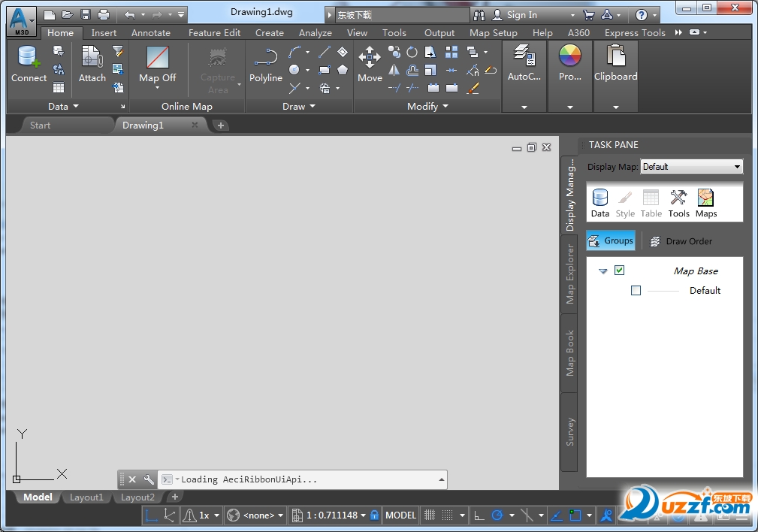
Task: Select the Erase tool in Modify panel
Action: click(x=473, y=88)
